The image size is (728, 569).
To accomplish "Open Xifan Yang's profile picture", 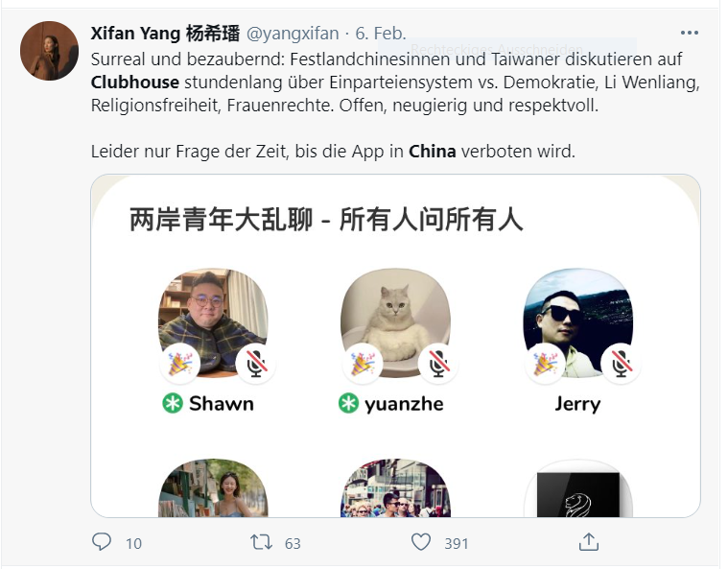I will point(49,51).
